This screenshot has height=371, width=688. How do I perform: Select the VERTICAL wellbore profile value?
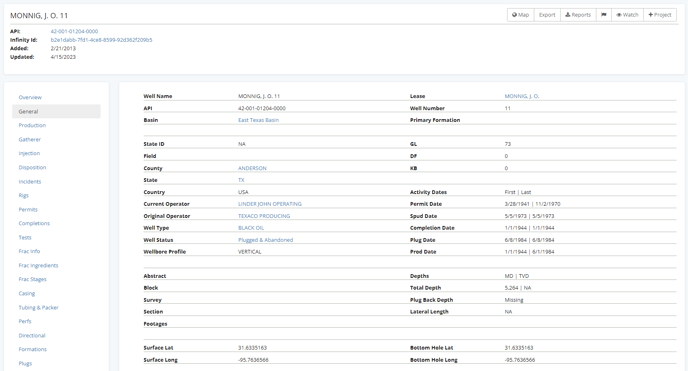coord(250,252)
